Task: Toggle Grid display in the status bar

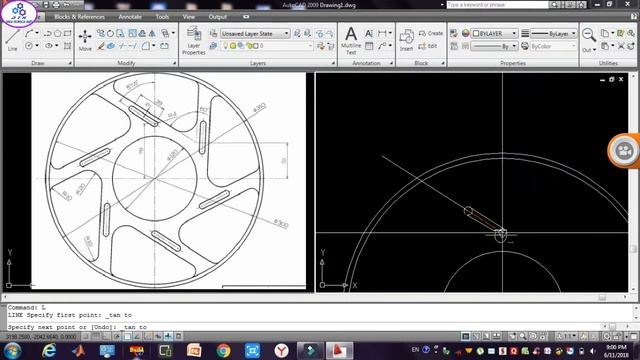Action: click(96, 337)
